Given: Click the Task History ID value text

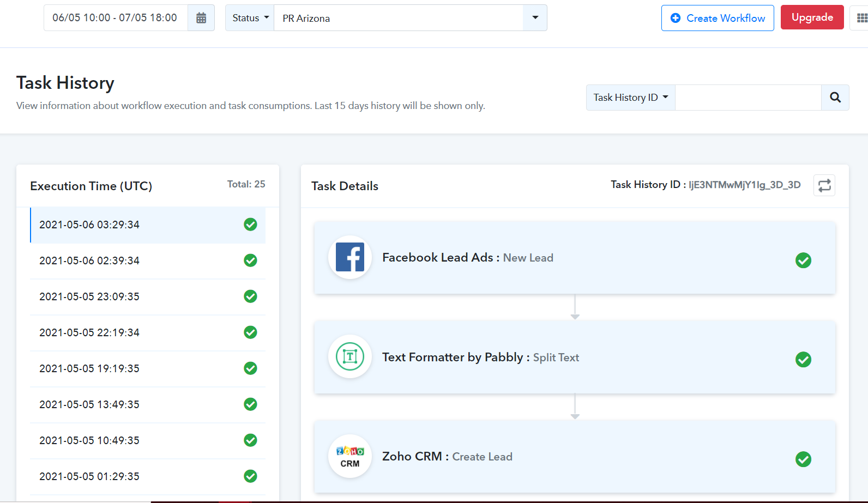Looking at the screenshot, I should (x=744, y=185).
